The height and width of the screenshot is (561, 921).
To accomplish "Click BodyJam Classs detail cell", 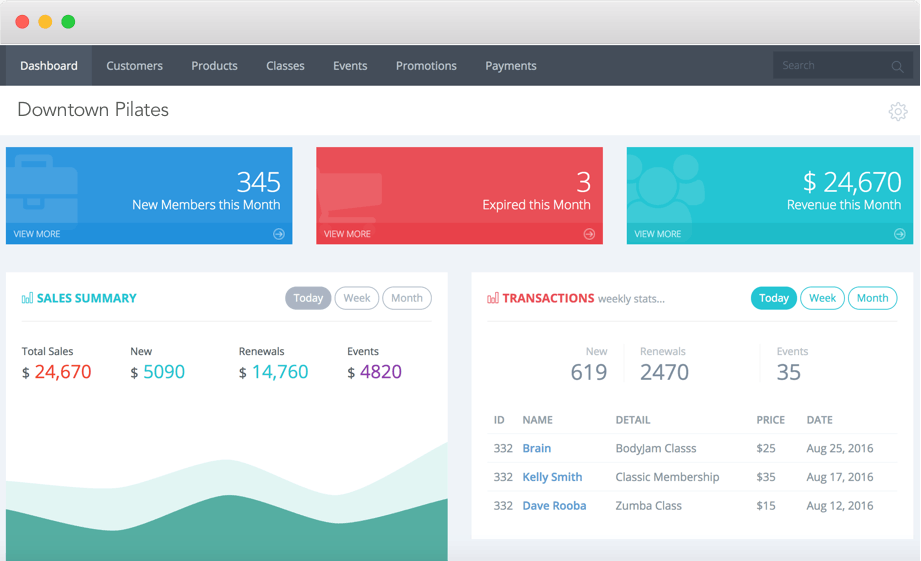I will click(x=656, y=448).
